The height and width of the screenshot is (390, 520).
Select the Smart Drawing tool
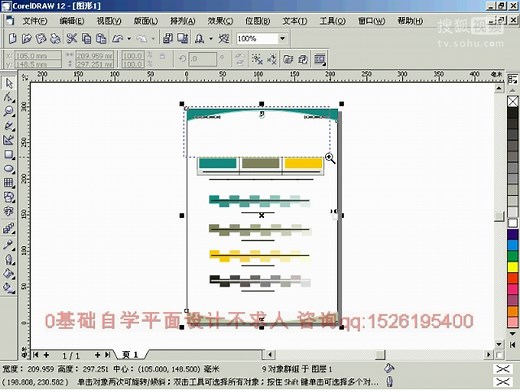[9, 140]
